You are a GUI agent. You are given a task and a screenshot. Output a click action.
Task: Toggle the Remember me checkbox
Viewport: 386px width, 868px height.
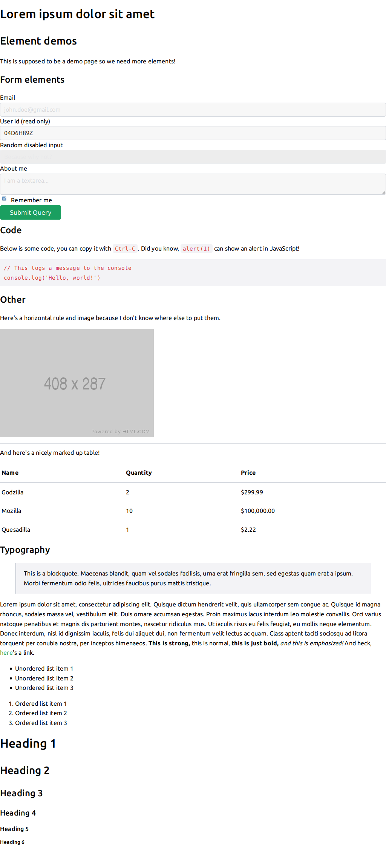4,199
